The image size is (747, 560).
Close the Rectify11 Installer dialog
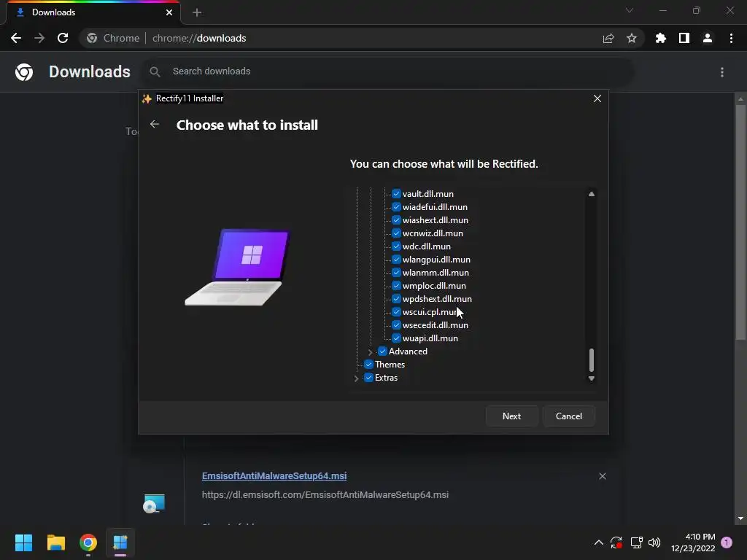(597, 98)
